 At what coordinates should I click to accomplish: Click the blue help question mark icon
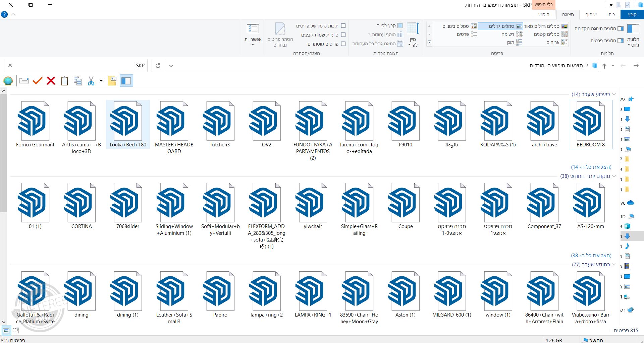coord(4,14)
